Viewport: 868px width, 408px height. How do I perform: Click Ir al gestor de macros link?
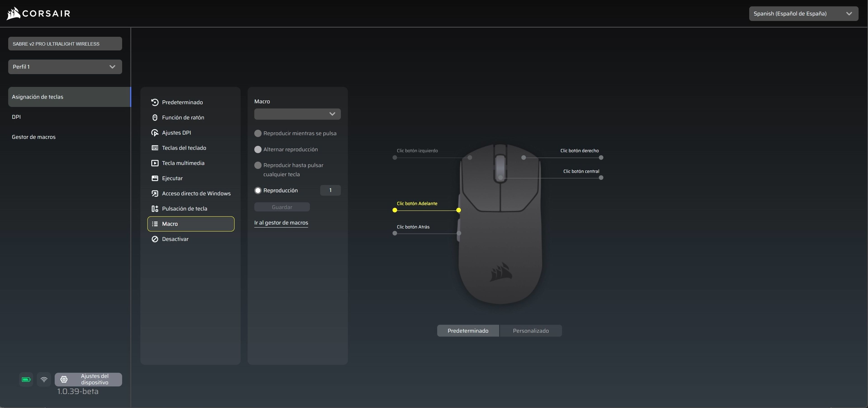tap(281, 223)
